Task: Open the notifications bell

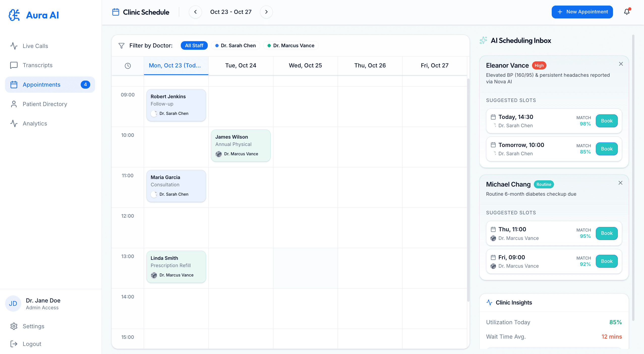Action: [x=627, y=12]
